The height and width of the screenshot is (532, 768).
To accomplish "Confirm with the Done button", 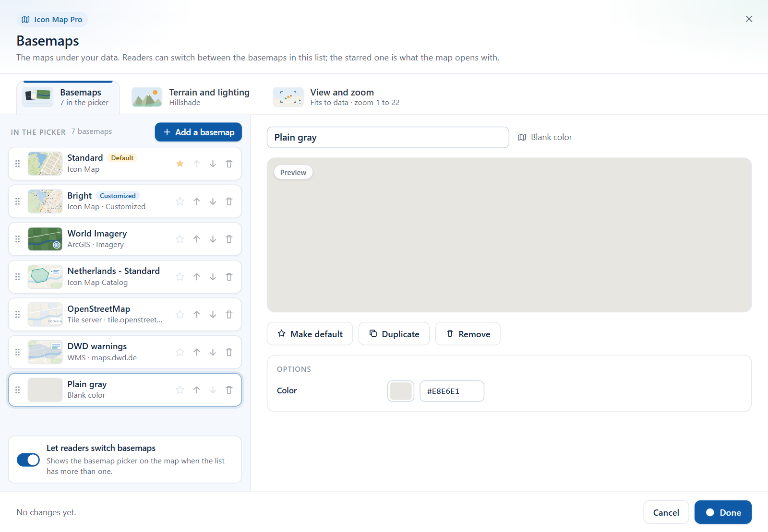I will (723, 512).
